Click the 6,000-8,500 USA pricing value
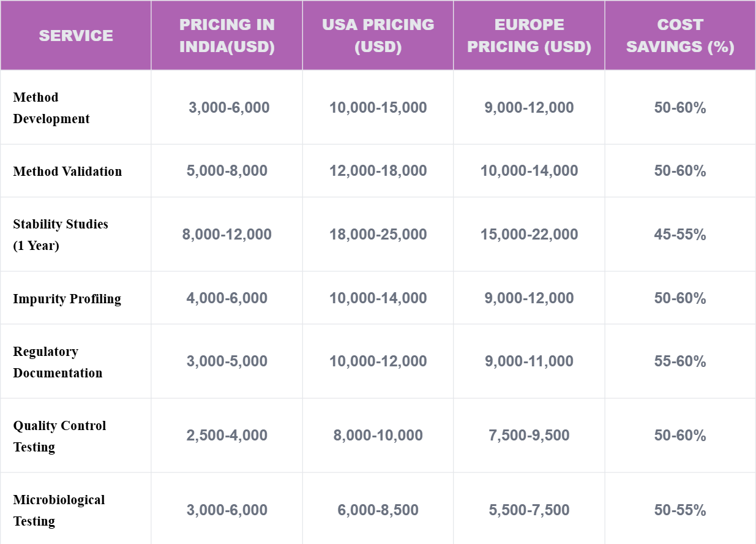Image resolution: width=756 pixels, height=544 pixels. 378,510
